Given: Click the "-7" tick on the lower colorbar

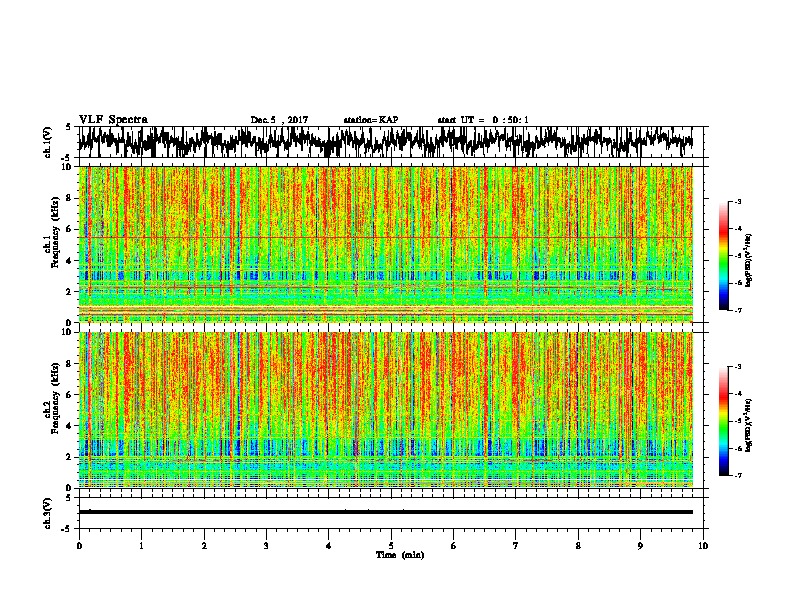Looking at the screenshot, I should coord(737,475).
